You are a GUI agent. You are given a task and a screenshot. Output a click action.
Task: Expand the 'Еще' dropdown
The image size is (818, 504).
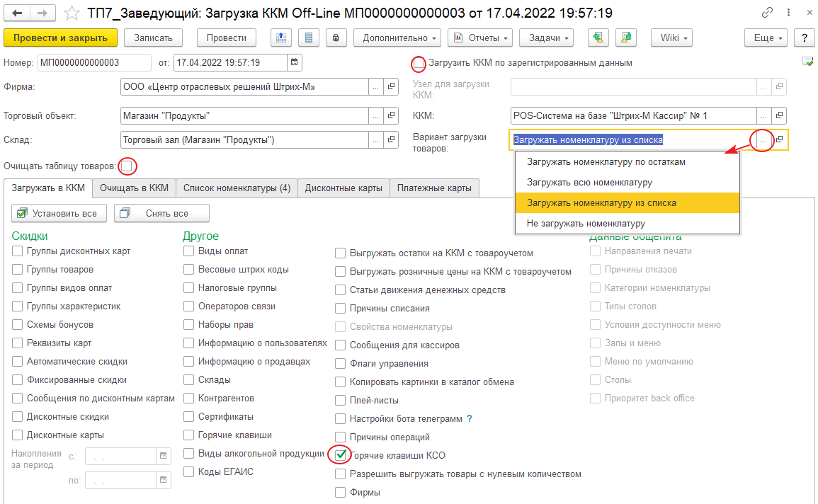766,38
